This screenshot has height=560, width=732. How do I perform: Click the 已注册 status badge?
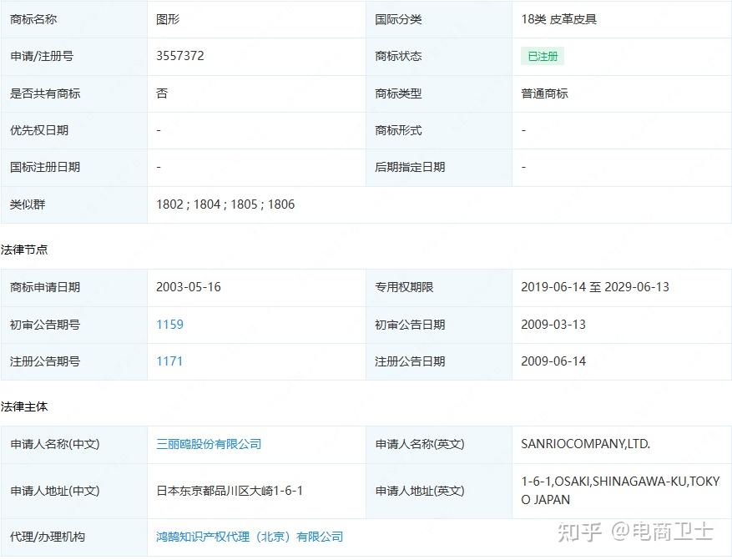point(543,57)
